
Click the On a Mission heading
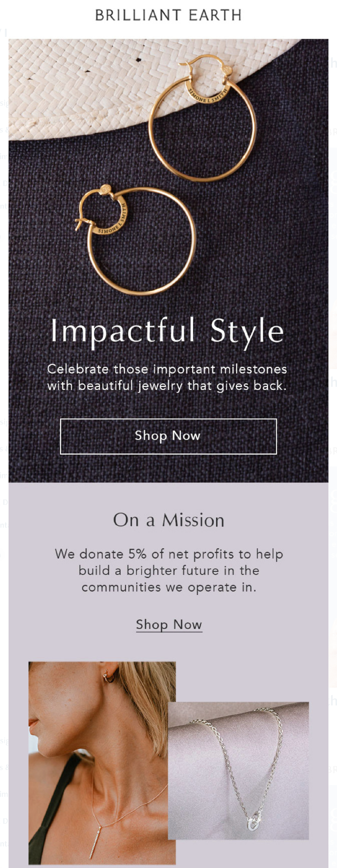(169, 520)
